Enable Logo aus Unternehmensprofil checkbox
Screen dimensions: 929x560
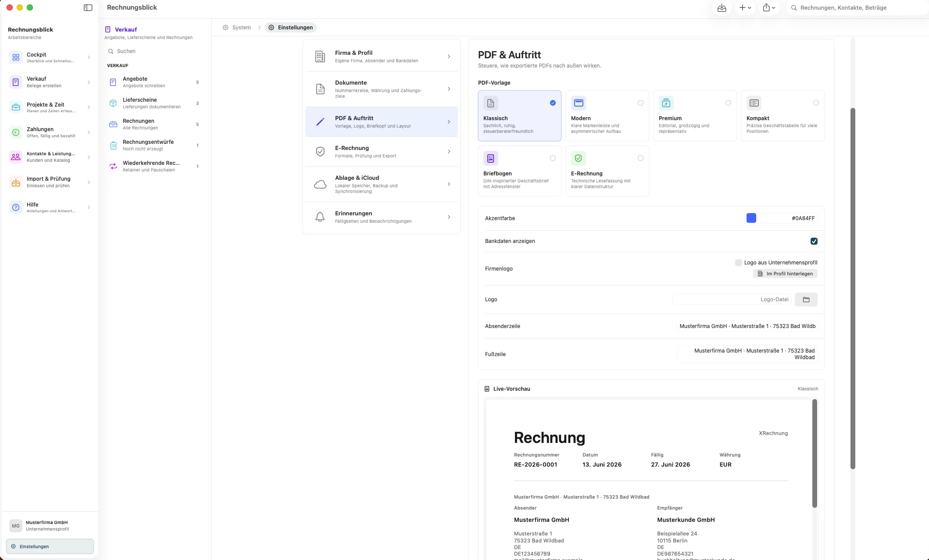[739, 263]
